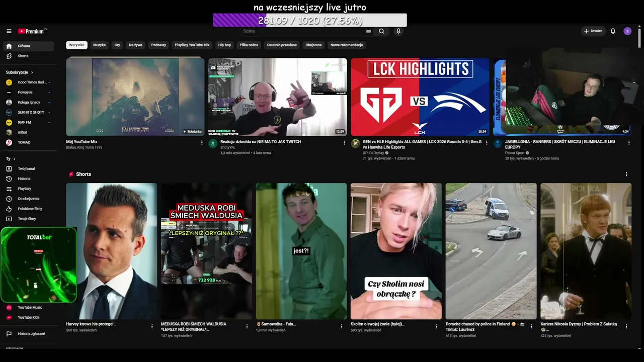Open the on-screen keyboard in search box
644x362 pixels.
point(369,31)
